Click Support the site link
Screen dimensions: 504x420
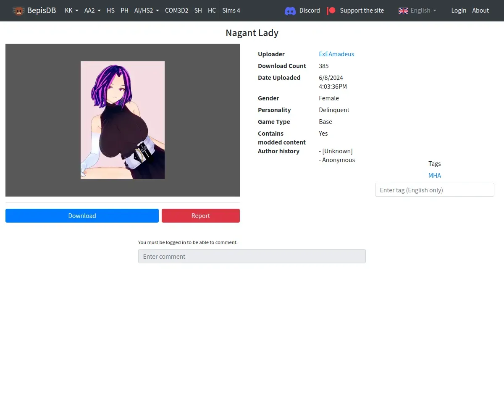point(362,10)
